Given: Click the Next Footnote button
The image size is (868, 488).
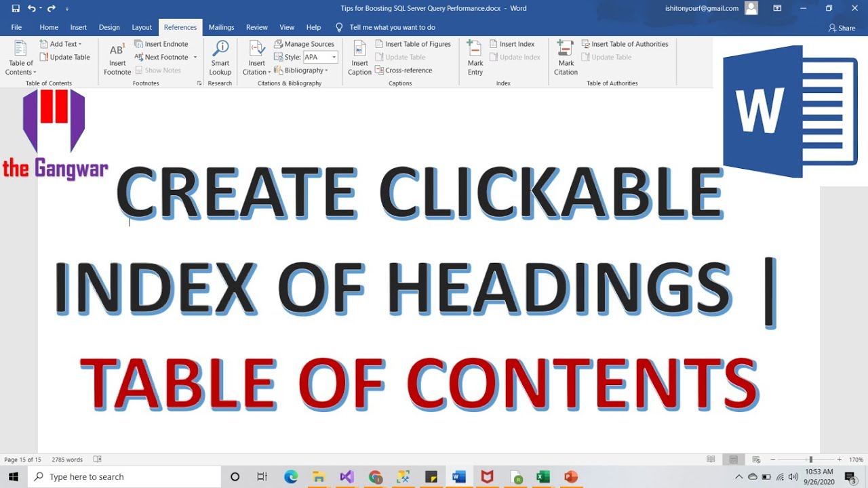Looking at the screenshot, I should coord(161,57).
